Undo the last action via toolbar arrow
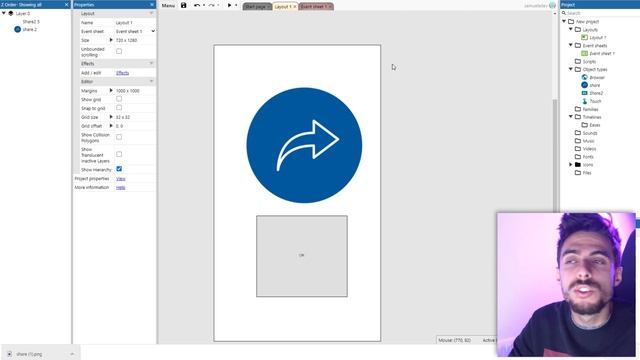640x360 pixels. pos(197,5)
